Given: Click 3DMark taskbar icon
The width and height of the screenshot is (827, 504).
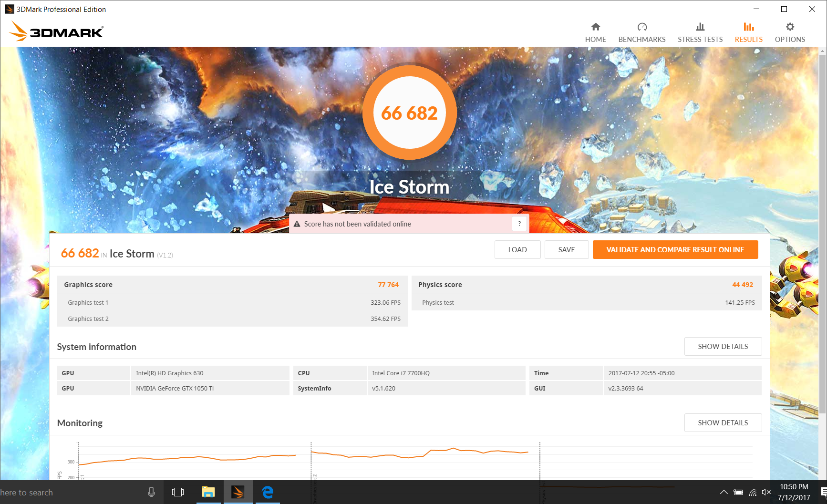Looking at the screenshot, I should pyautogui.click(x=238, y=492).
